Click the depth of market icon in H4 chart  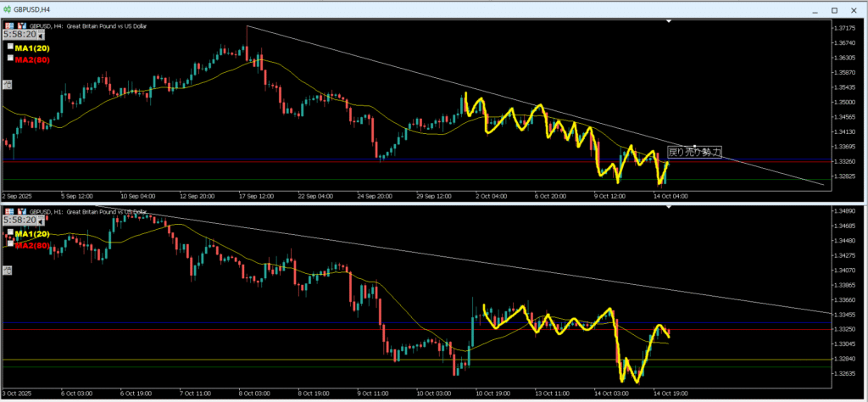[20, 25]
